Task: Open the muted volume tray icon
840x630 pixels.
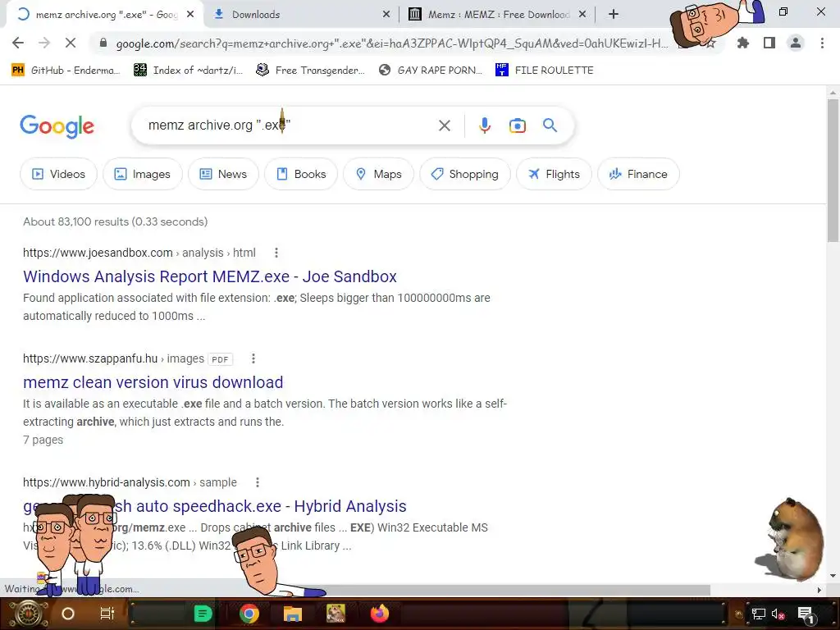Action: pos(778,614)
